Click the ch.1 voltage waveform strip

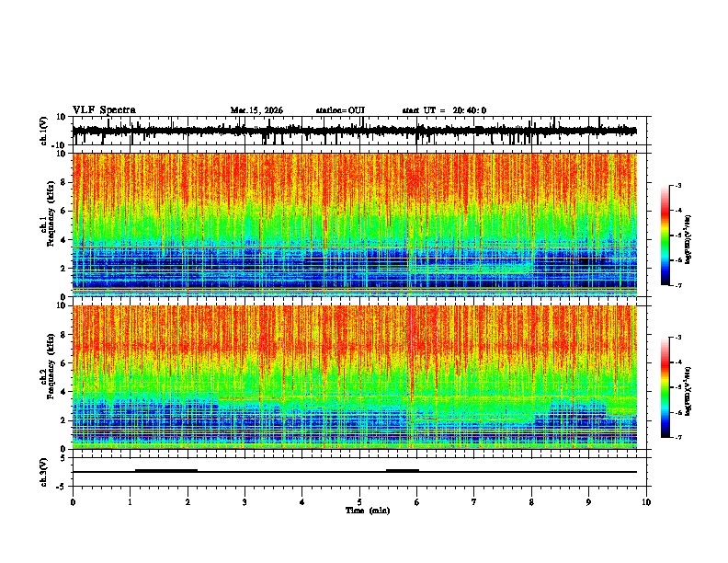pyautogui.click(x=355, y=131)
